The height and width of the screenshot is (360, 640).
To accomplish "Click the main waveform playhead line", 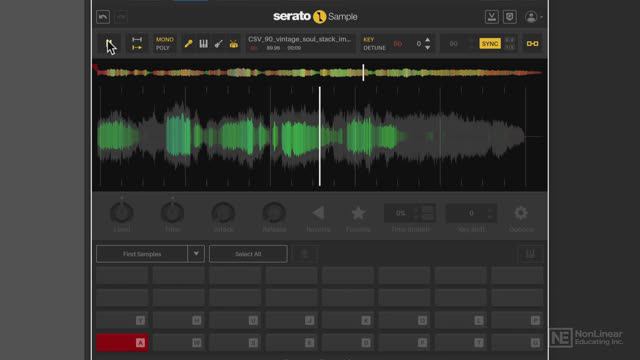I will tap(320, 136).
